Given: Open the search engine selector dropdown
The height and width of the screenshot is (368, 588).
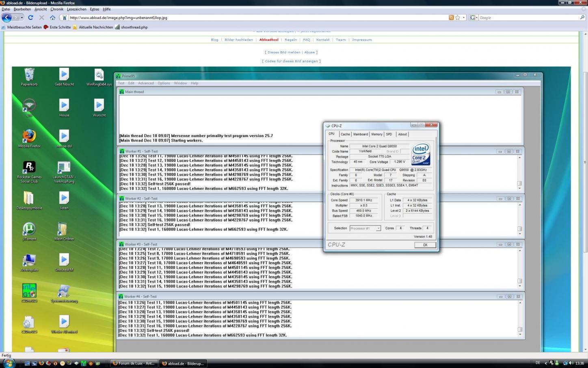Looking at the screenshot, I should coord(474,17).
